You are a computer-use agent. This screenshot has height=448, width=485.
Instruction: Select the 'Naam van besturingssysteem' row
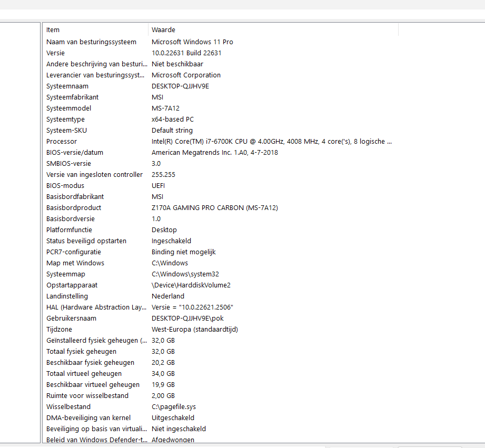91,42
